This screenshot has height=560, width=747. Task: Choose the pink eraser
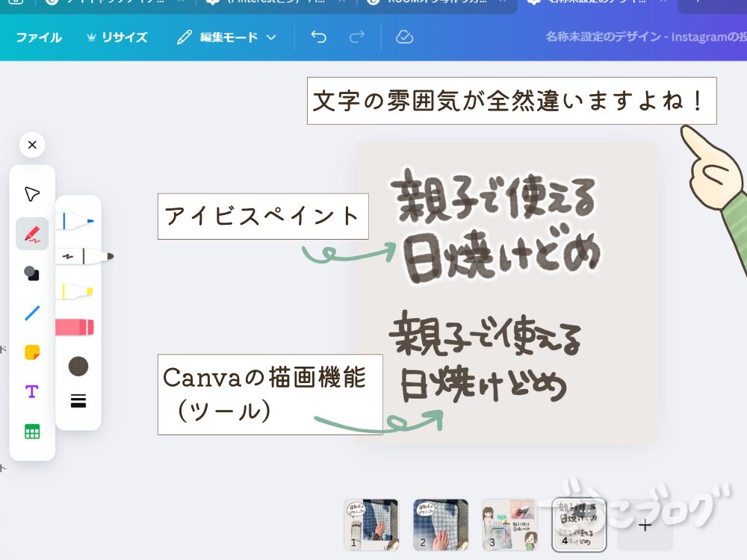point(75,327)
